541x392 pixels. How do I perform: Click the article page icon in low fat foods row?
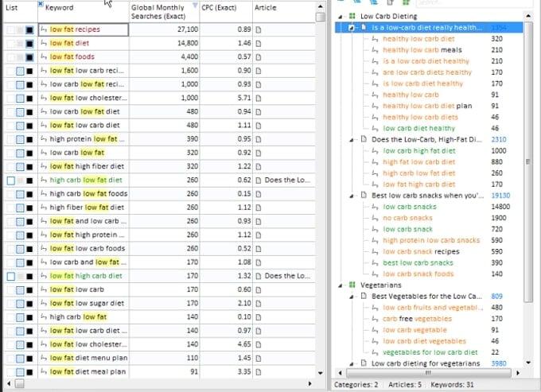pos(258,57)
